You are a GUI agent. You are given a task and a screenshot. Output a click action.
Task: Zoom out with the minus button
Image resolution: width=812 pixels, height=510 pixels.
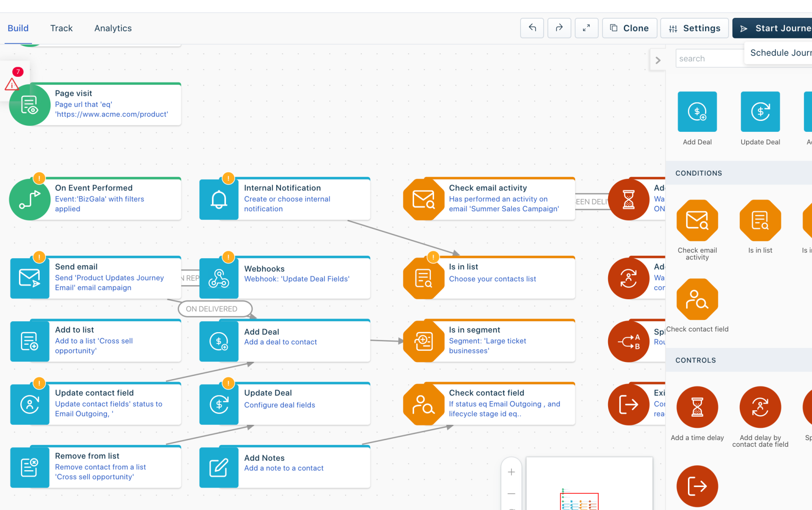pyautogui.click(x=511, y=494)
